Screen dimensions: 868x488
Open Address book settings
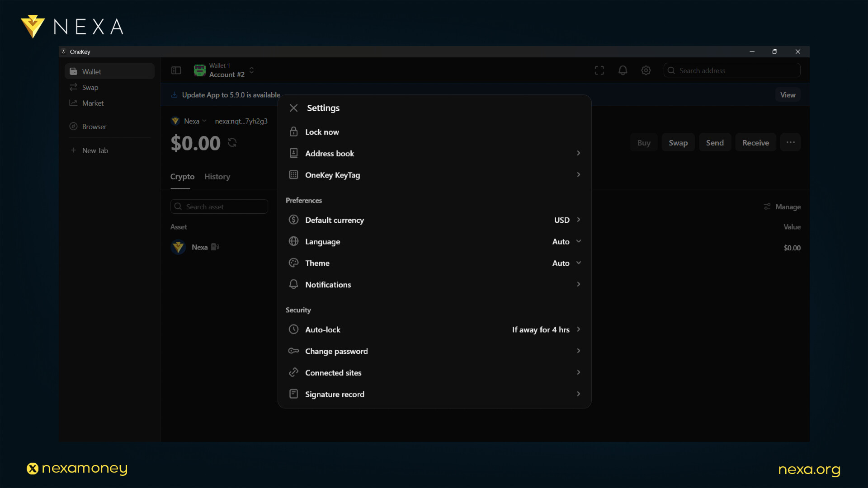coord(434,153)
